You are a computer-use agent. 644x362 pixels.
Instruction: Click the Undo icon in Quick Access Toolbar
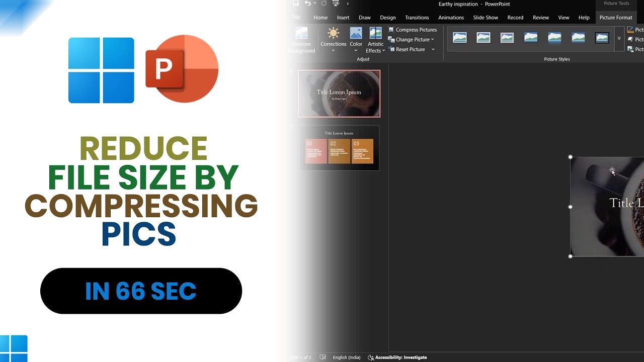click(x=307, y=4)
